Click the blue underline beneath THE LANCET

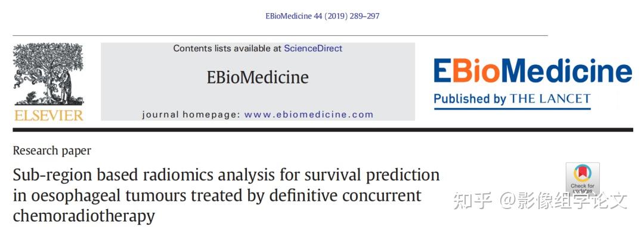[512, 109]
